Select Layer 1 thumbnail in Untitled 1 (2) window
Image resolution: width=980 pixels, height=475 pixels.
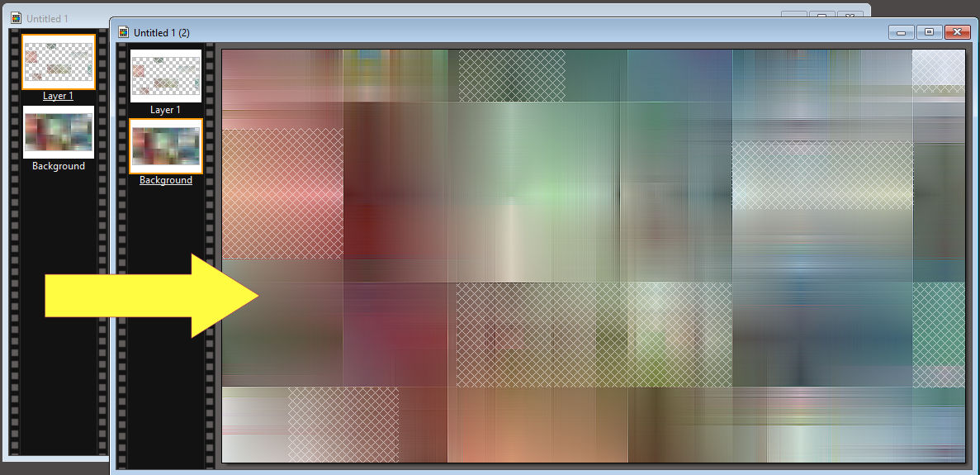(166, 76)
